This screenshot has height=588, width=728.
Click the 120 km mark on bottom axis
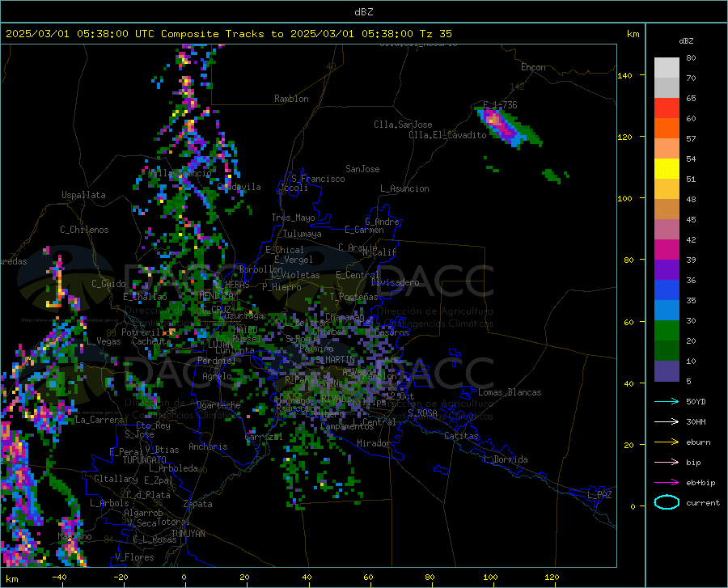(x=552, y=577)
